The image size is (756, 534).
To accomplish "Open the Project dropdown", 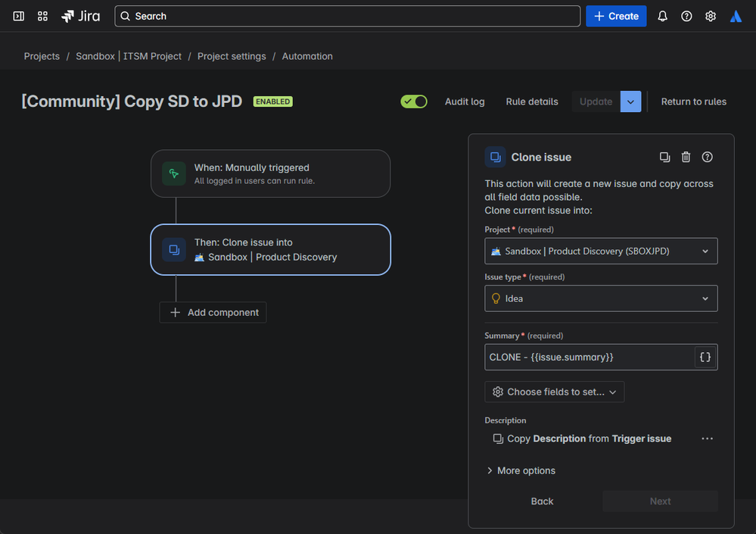I will click(x=601, y=251).
